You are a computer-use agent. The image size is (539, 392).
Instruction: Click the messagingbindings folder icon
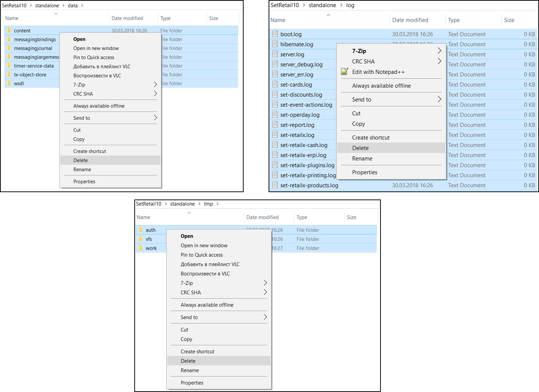pos(9,39)
